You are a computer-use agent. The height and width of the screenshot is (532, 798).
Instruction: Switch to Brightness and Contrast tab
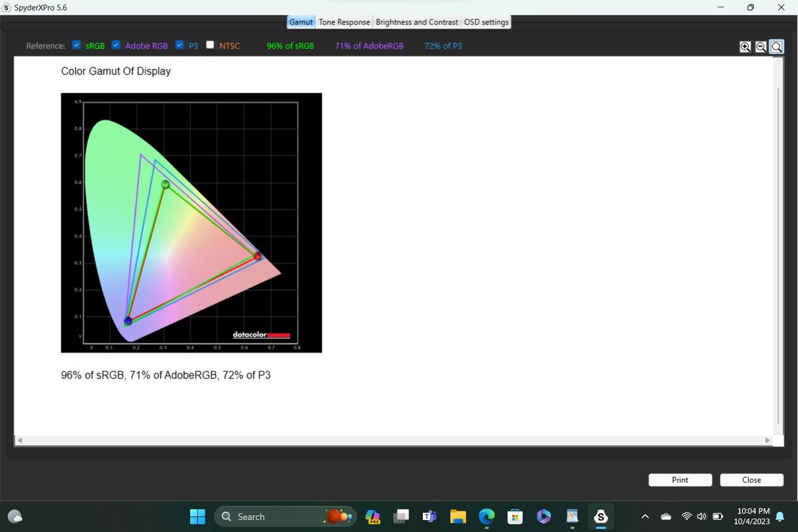pyautogui.click(x=417, y=22)
